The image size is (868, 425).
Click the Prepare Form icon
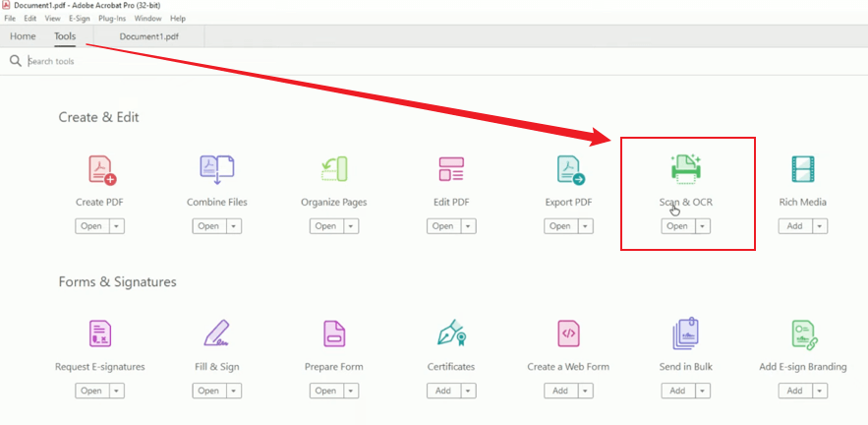pyautogui.click(x=334, y=334)
